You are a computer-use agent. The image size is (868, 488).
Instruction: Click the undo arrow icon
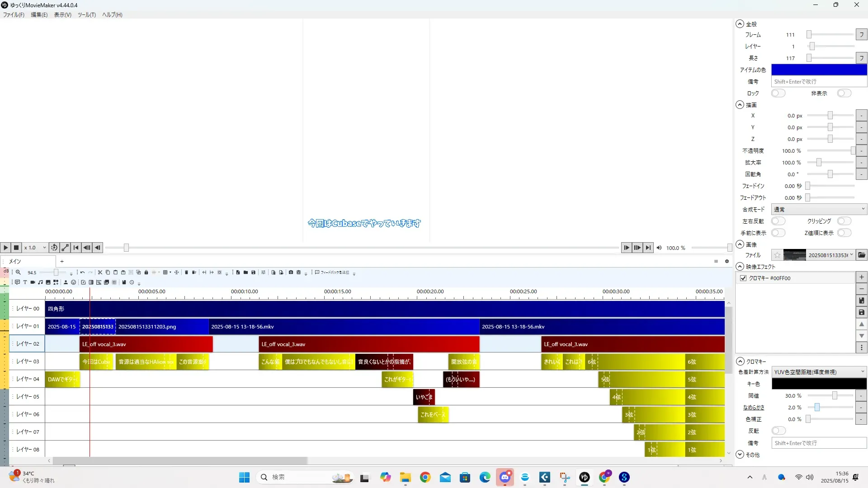point(82,272)
